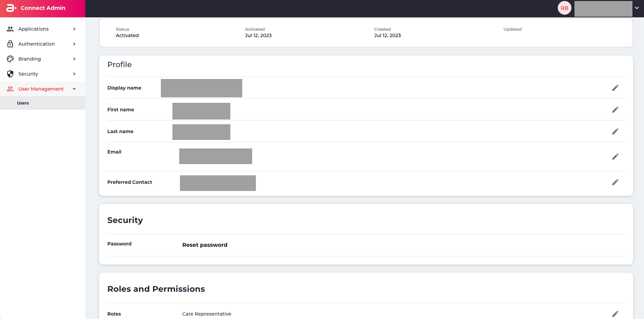Image resolution: width=644 pixels, height=319 pixels.
Task: Expand the Branding menu chevron
Action: tap(74, 59)
